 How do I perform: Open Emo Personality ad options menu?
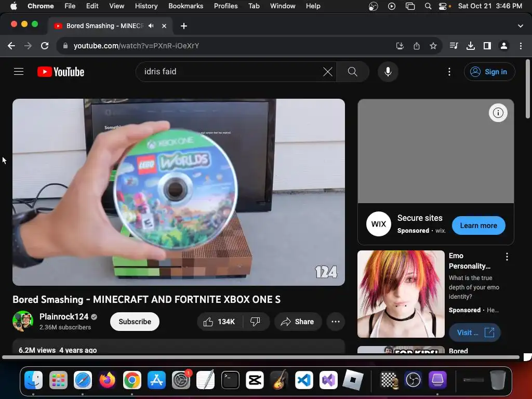pos(507,257)
